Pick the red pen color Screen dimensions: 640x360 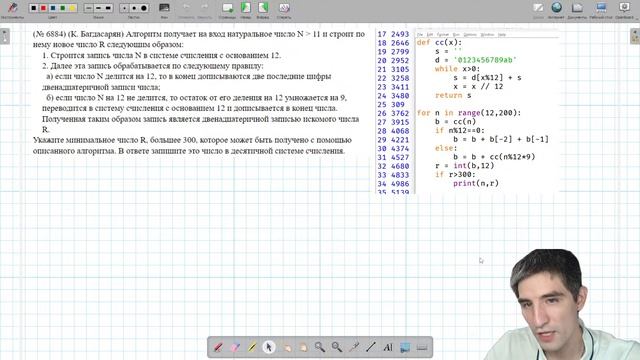(43, 8)
